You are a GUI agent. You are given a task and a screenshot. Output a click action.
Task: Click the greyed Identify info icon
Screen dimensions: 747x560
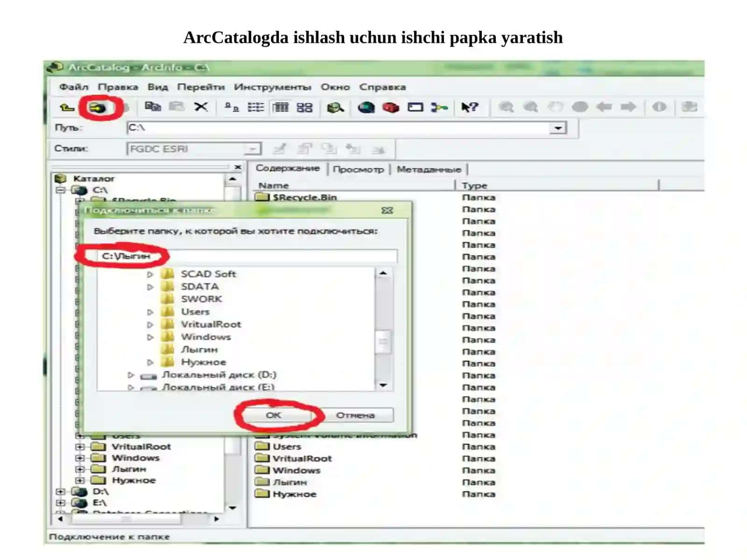(659, 107)
